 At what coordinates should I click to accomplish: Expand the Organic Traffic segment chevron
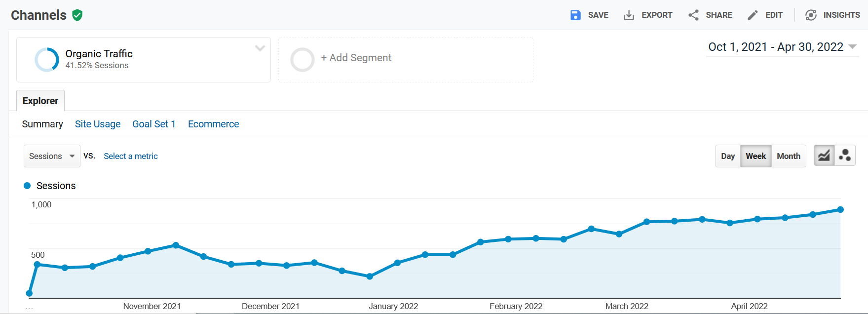260,48
